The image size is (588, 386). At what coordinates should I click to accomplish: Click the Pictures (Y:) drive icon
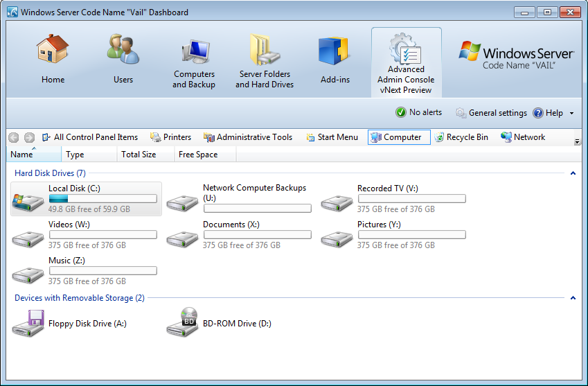click(x=337, y=238)
